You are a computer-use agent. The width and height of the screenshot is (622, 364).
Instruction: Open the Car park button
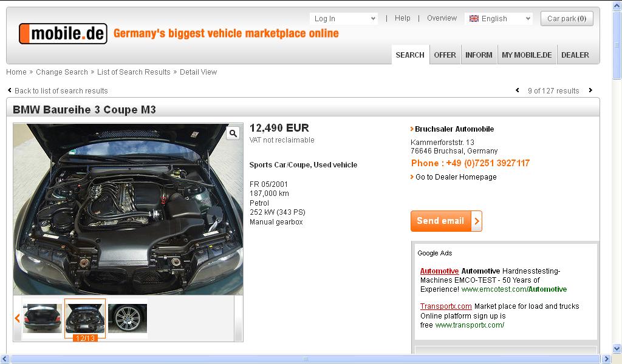[x=567, y=19]
